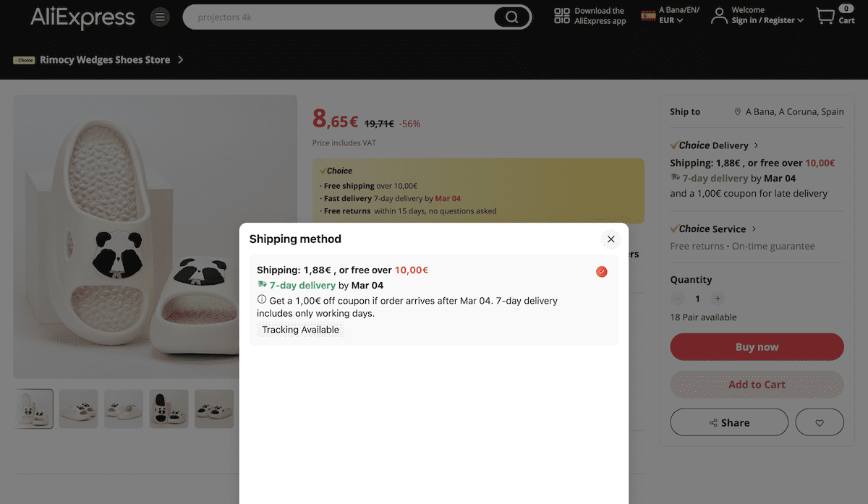The image size is (868, 504).
Task: Toggle the wishlist favorite for this product
Action: pos(820,422)
